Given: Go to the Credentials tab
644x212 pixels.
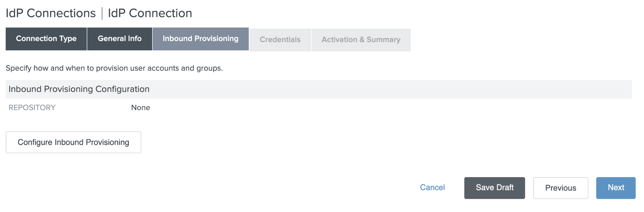Looking at the screenshot, I should (280, 40).
